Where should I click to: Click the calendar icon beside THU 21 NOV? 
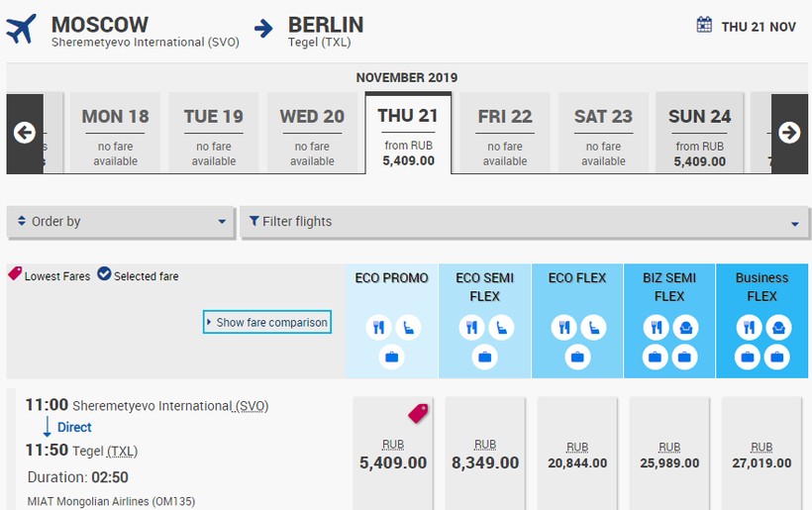click(704, 25)
